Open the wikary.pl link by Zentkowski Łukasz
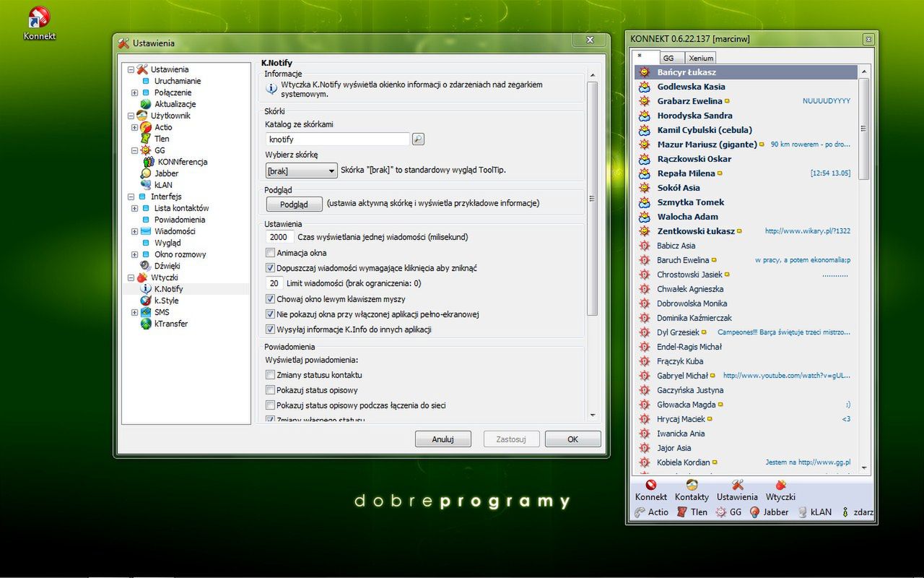 (x=808, y=231)
